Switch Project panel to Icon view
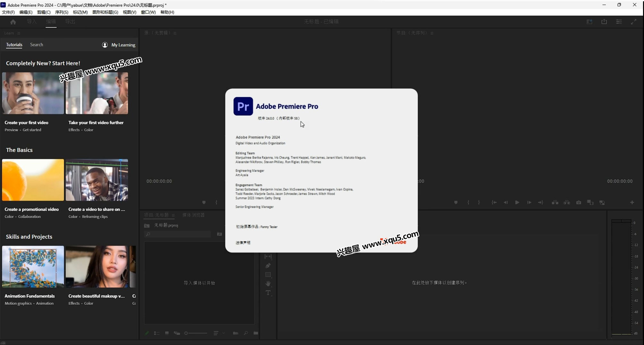Viewport: 644px width, 345px height. point(167,333)
